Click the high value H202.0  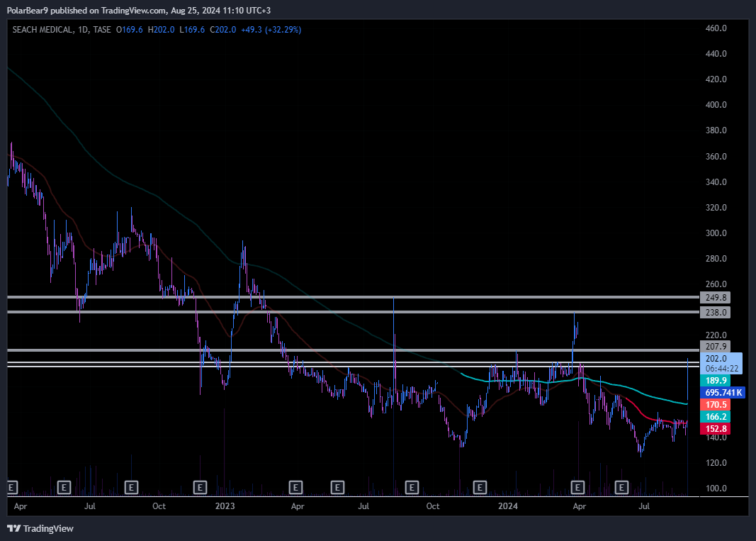click(x=161, y=30)
